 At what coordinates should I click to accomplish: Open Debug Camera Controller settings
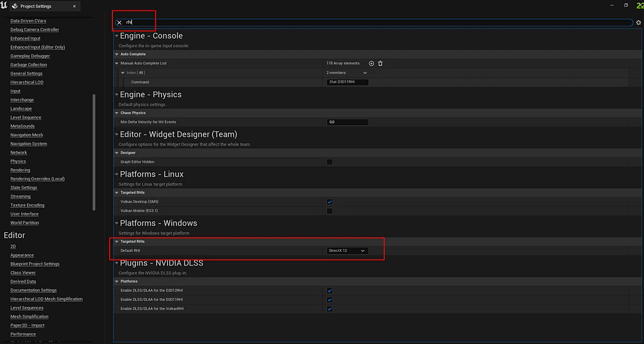pos(34,29)
